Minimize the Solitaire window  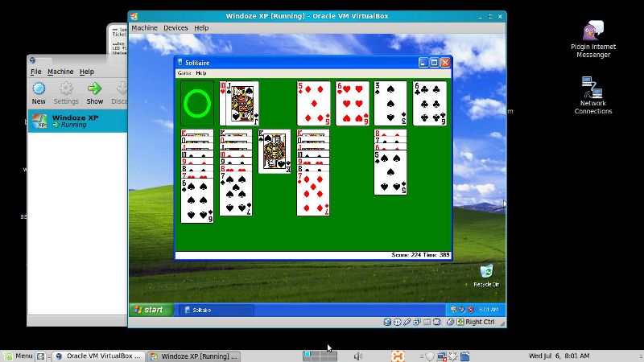point(423,63)
